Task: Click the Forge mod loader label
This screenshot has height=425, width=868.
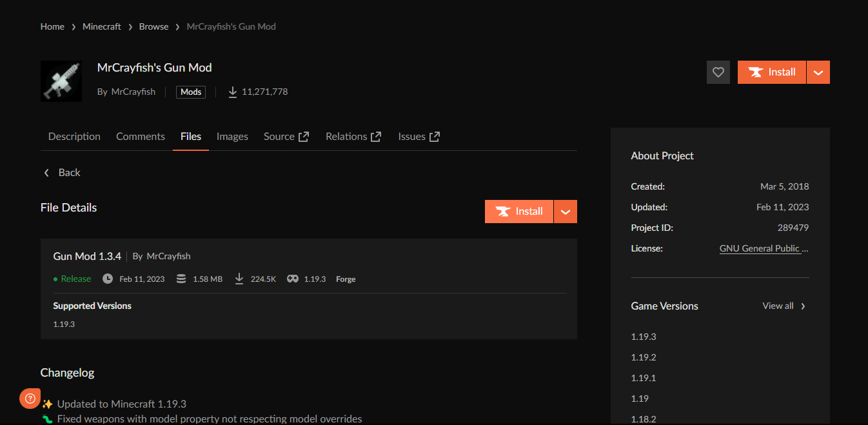Action: [x=346, y=279]
